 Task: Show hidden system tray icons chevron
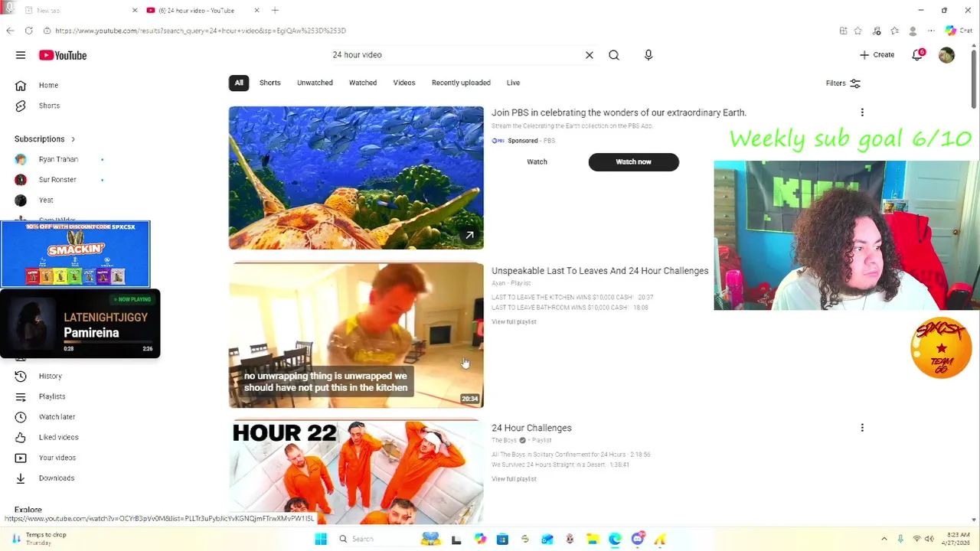click(884, 539)
